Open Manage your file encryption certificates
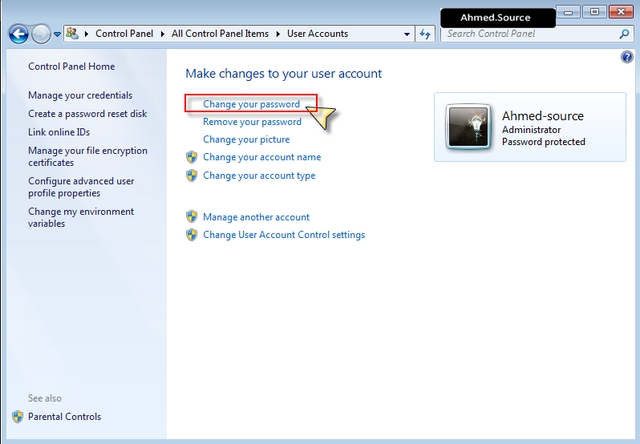 [88, 157]
